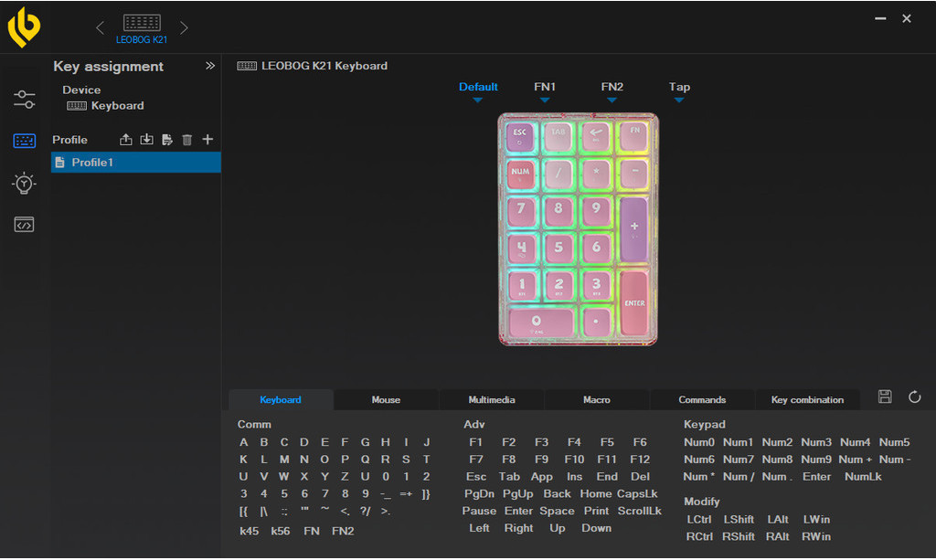936x560 pixels.
Task: Select the Tap layer
Action: tap(679, 88)
